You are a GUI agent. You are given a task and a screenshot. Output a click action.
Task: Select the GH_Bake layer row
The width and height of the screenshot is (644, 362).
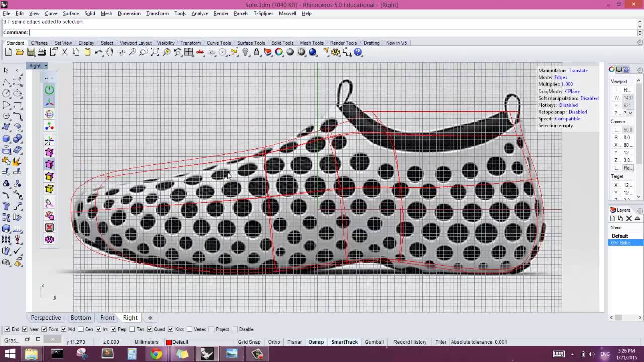[626, 243]
